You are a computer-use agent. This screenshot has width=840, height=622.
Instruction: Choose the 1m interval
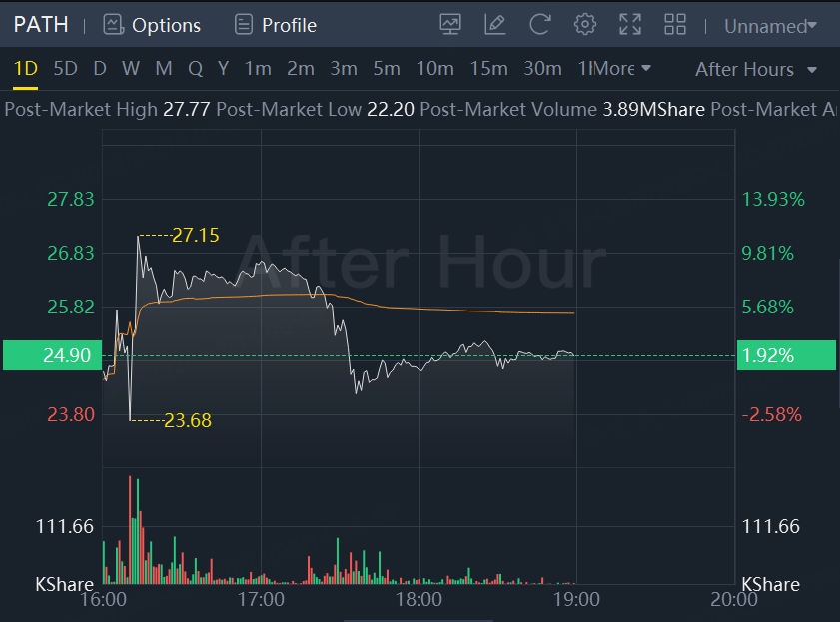click(x=258, y=68)
